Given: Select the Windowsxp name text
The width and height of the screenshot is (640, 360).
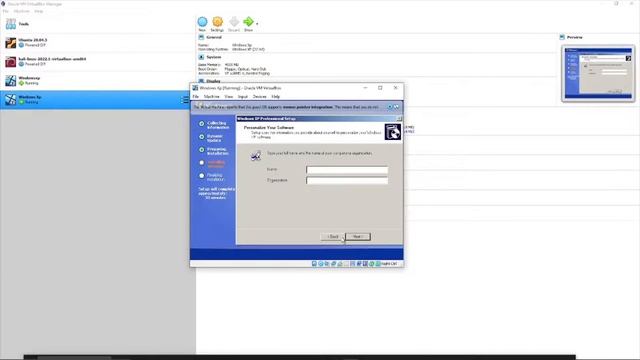Looking at the screenshot, I should [29, 78].
